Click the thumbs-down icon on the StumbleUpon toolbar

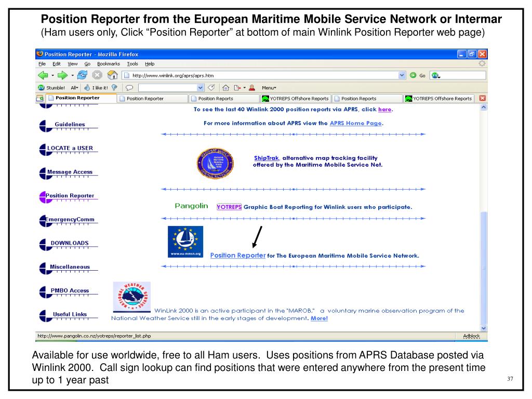coord(115,87)
